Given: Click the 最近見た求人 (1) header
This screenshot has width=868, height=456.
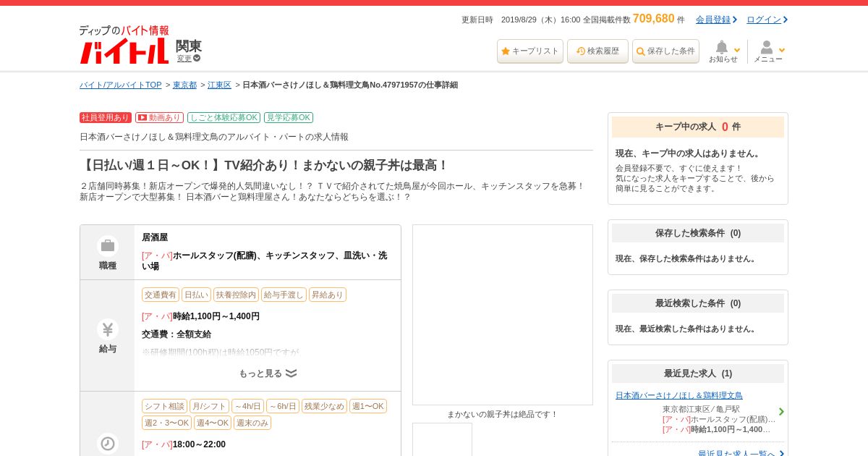Looking at the screenshot, I should 698,373.
